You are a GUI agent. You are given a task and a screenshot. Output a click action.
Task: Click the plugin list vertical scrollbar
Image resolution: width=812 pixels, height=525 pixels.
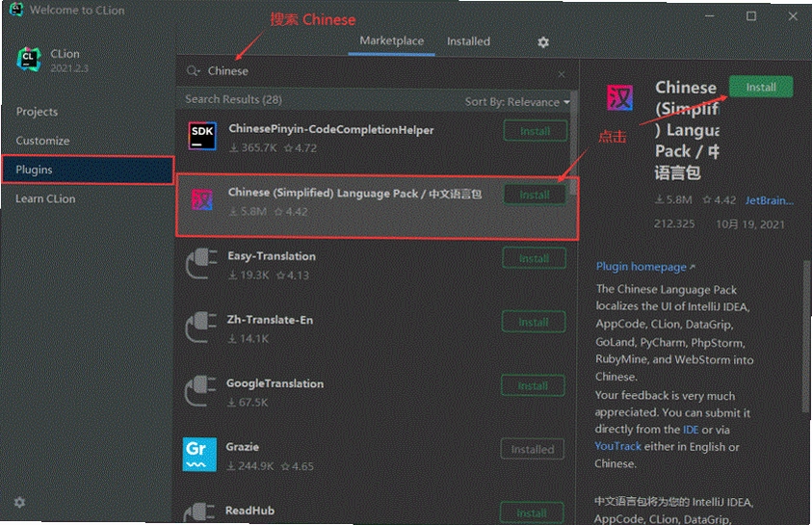pos(573,144)
